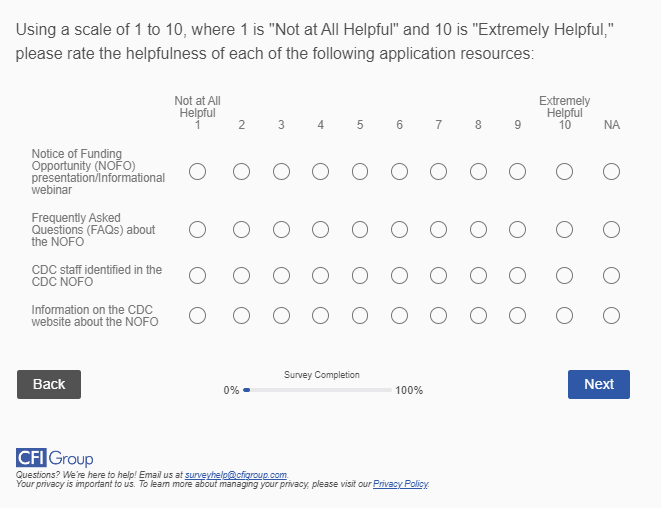Rate NOFO webinar as 4

[x=321, y=172]
